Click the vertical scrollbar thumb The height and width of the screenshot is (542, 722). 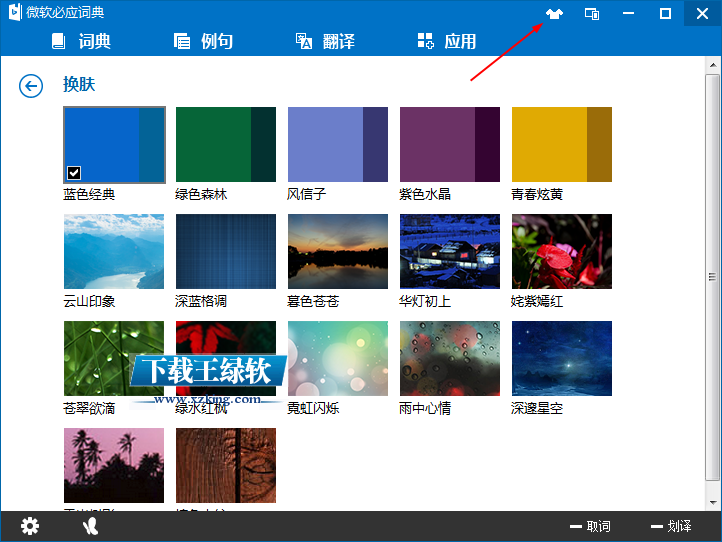(x=713, y=277)
